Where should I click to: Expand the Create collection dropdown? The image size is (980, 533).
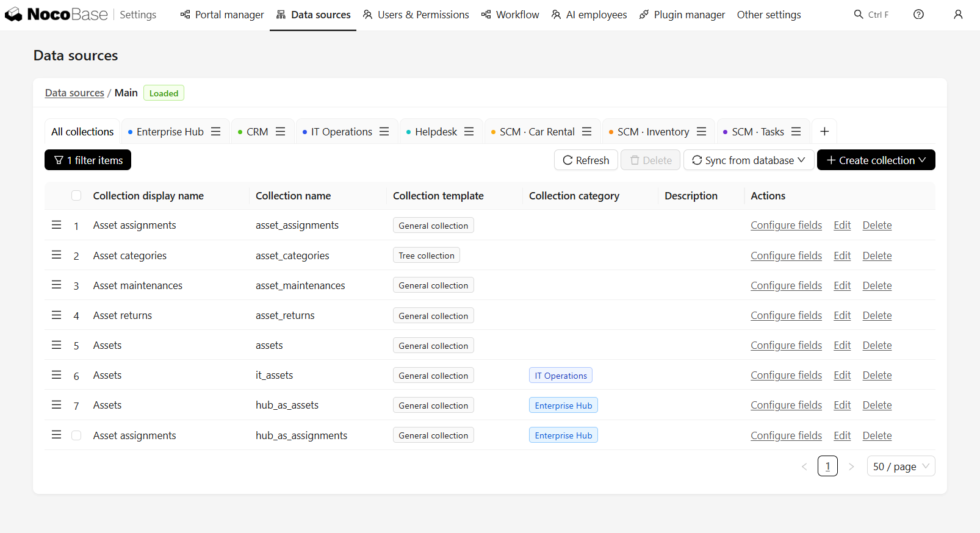click(x=876, y=160)
